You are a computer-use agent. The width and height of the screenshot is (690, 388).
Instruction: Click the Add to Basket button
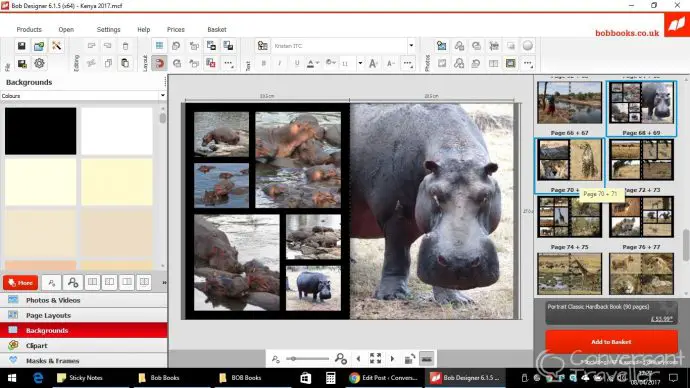click(611, 342)
